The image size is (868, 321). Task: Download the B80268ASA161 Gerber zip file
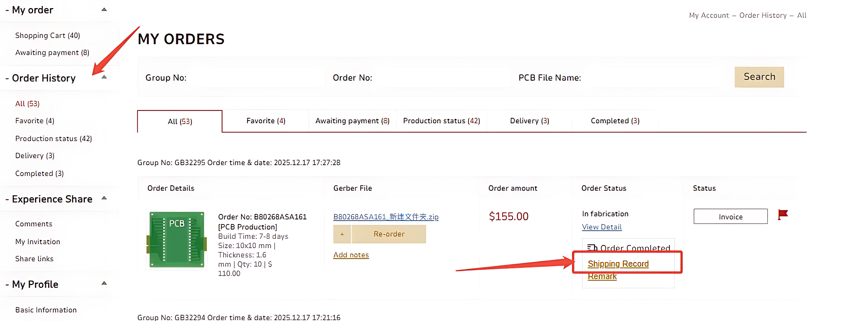click(386, 217)
